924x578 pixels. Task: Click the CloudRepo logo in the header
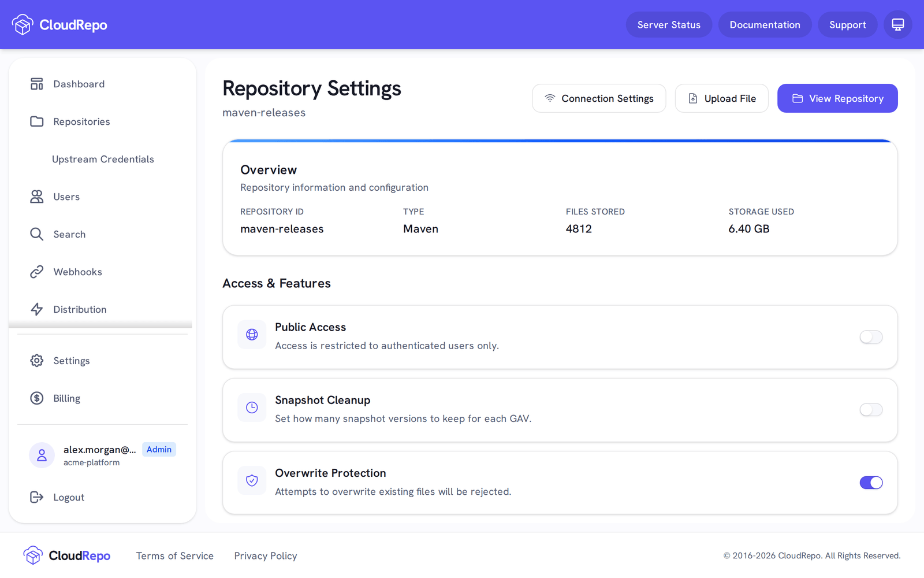click(x=59, y=25)
